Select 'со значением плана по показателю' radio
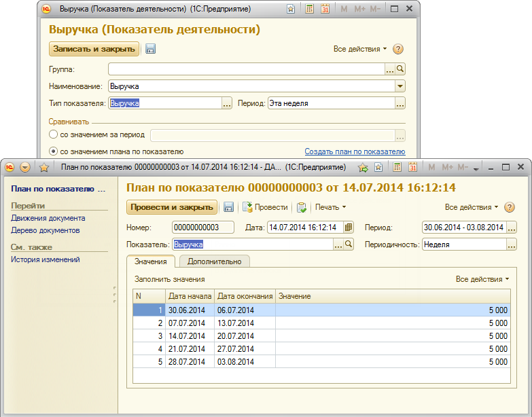This screenshot has width=532, height=417. [53, 151]
